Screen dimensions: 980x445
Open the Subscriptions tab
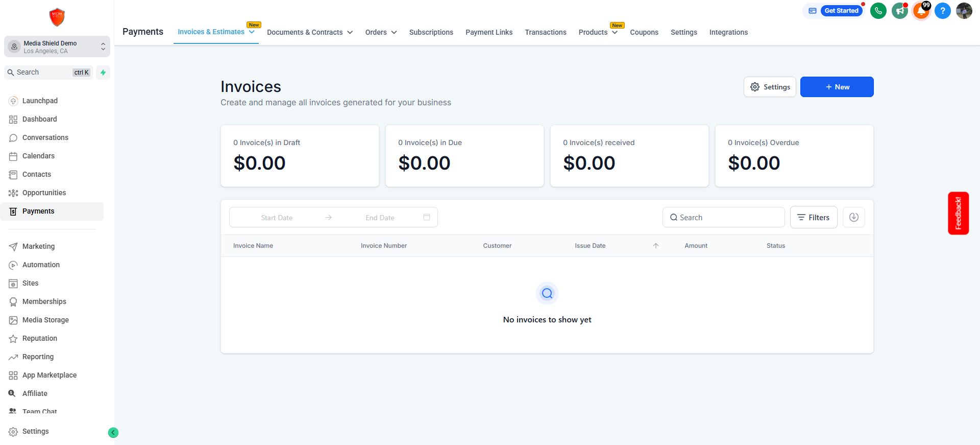pyautogui.click(x=431, y=32)
